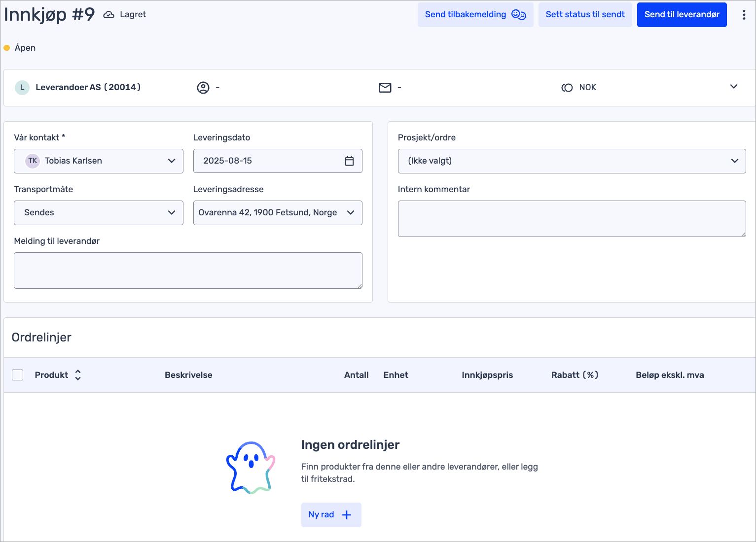Click the three-dot more options menu
This screenshot has width=756, height=542.
coord(744,15)
